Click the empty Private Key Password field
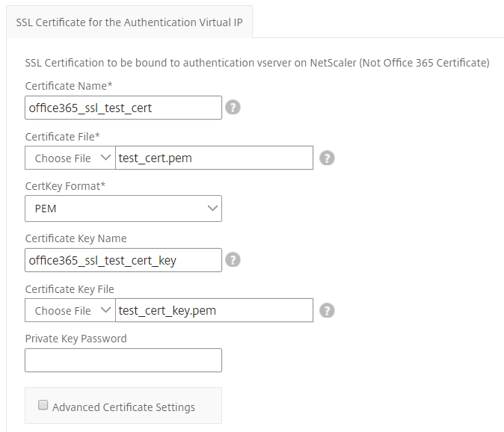This screenshot has width=504, height=432. (123, 360)
